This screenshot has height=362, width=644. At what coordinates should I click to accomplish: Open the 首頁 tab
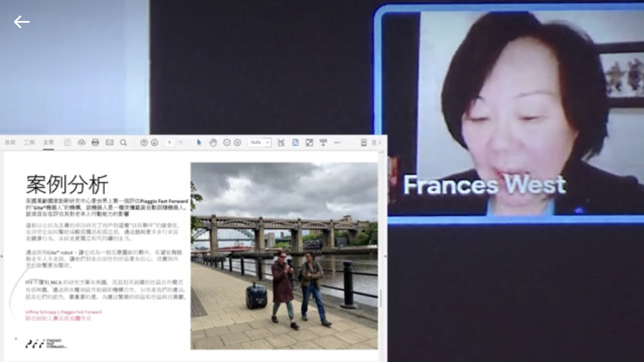tap(10, 143)
